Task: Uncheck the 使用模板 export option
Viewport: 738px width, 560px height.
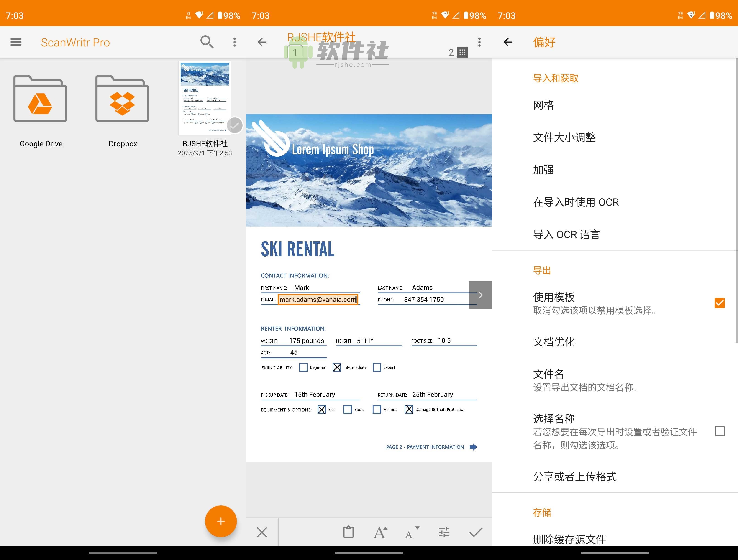Action: [720, 303]
